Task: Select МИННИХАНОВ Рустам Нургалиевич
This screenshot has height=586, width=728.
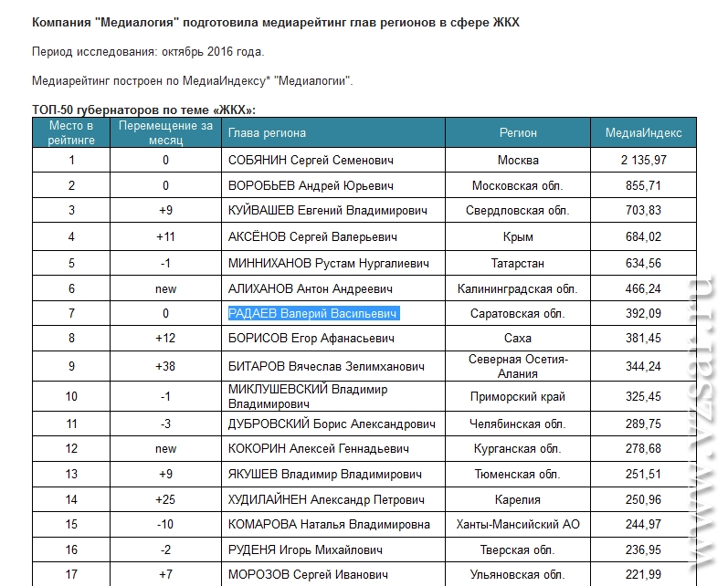Action: 328,263
